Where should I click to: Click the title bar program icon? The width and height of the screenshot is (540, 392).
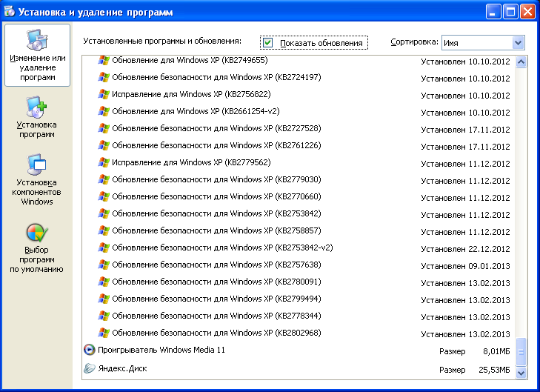(10, 11)
